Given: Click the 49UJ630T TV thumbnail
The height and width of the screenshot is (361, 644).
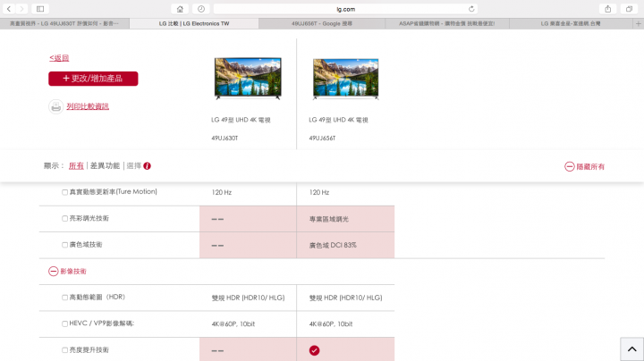Looking at the screenshot, I should pyautogui.click(x=248, y=78).
